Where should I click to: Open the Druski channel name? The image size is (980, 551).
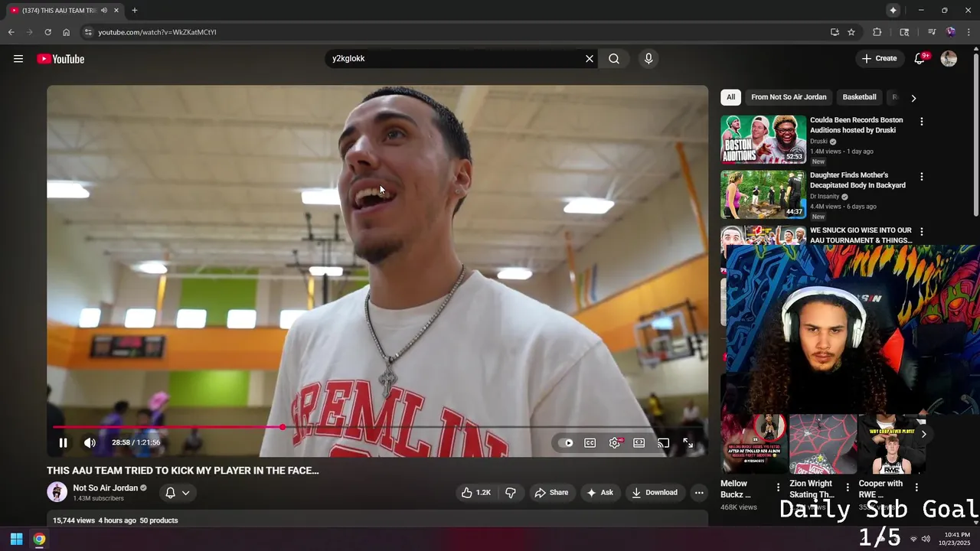tap(818, 142)
